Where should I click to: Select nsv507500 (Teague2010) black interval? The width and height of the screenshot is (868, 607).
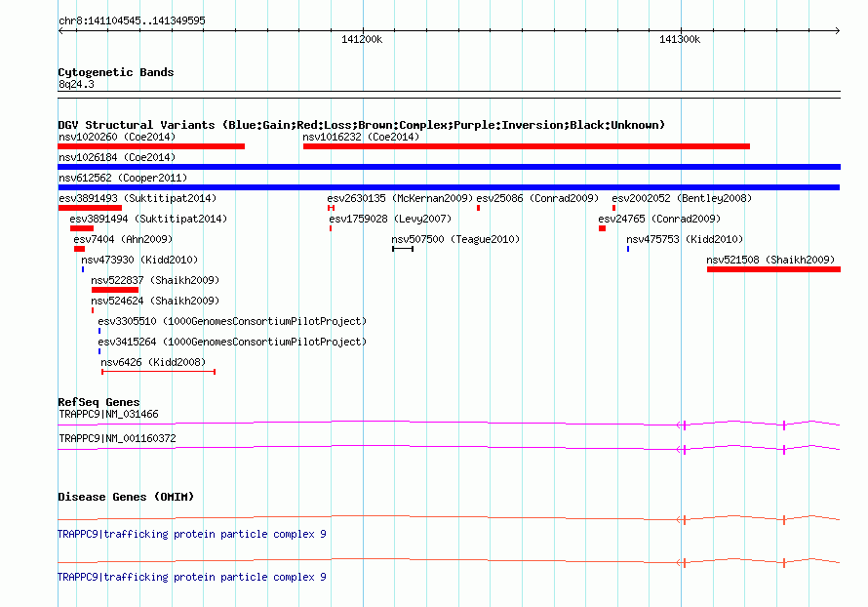pos(403,249)
